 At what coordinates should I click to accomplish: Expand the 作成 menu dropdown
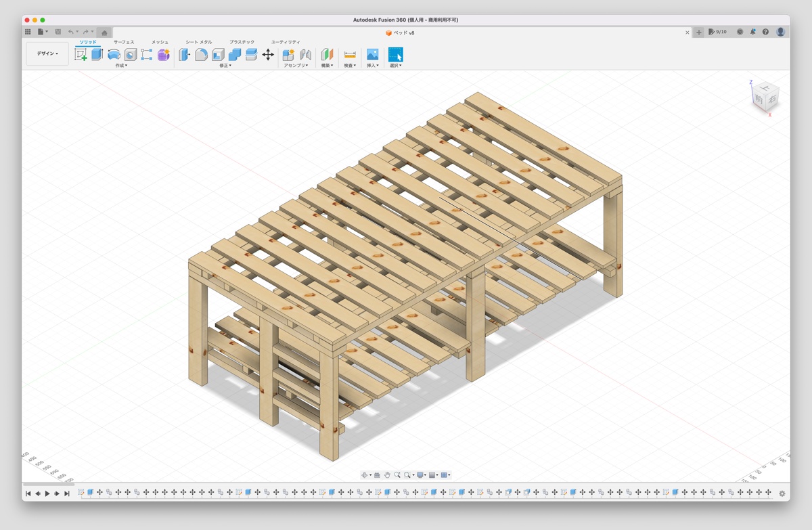pyautogui.click(x=121, y=66)
